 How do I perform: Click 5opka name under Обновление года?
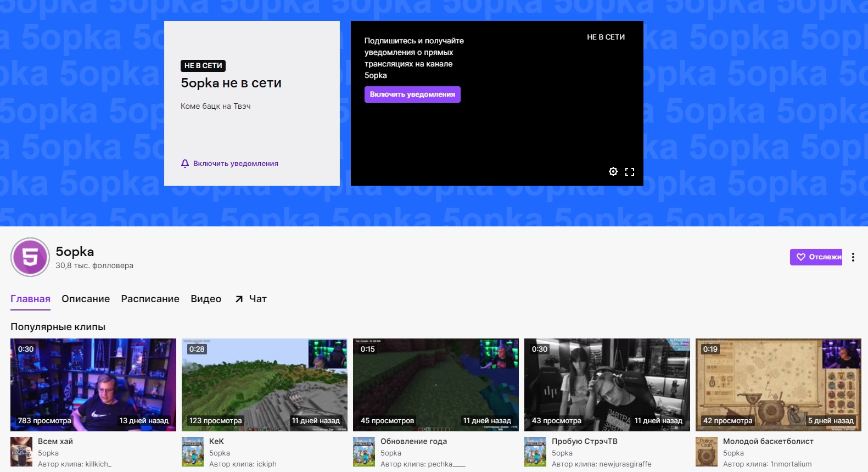(x=391, y=453)
